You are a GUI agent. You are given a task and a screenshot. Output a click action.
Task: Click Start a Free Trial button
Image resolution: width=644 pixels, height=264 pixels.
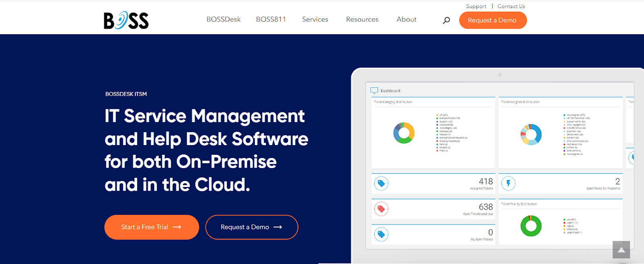coord(152,227)
